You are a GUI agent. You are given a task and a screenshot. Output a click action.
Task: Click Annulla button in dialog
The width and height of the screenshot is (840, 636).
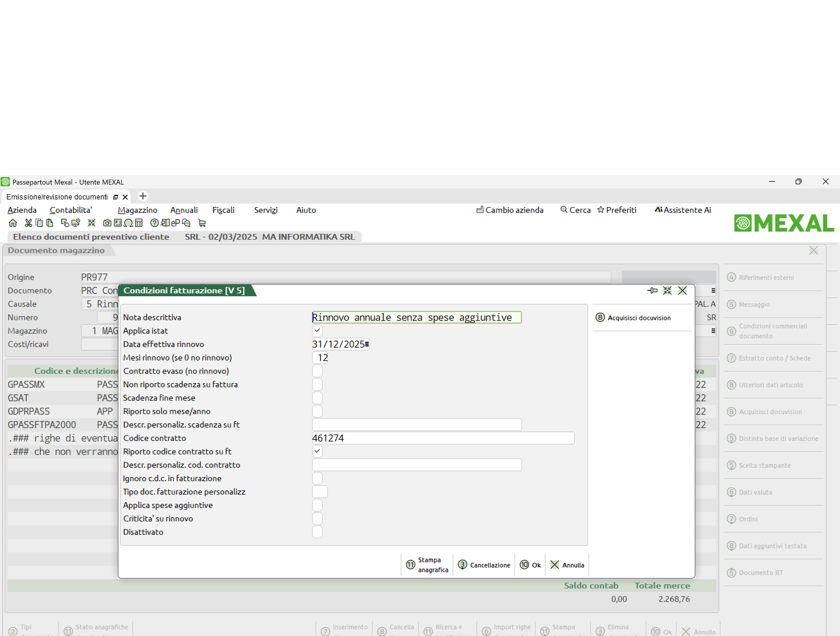click(567, 565)
